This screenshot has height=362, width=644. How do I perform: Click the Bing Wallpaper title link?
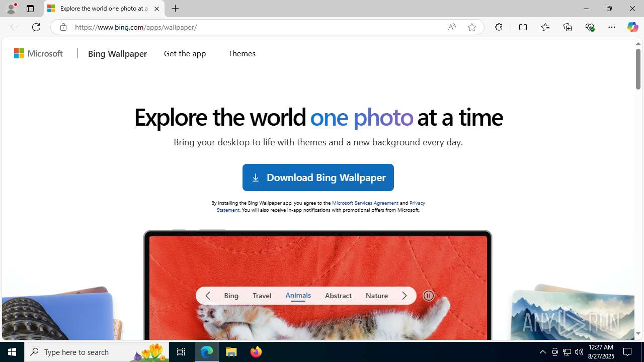117,53
